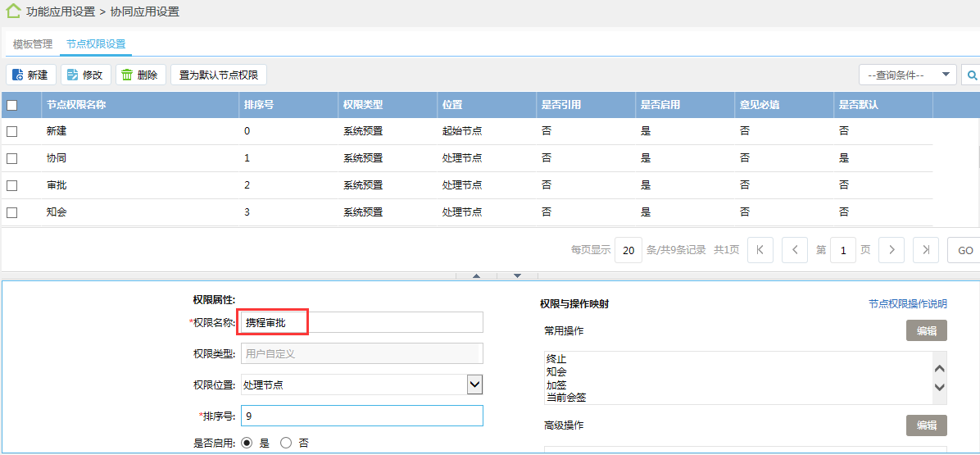
Task: Tick the checkbox for the 协同 row
Action: click(12, 158)
